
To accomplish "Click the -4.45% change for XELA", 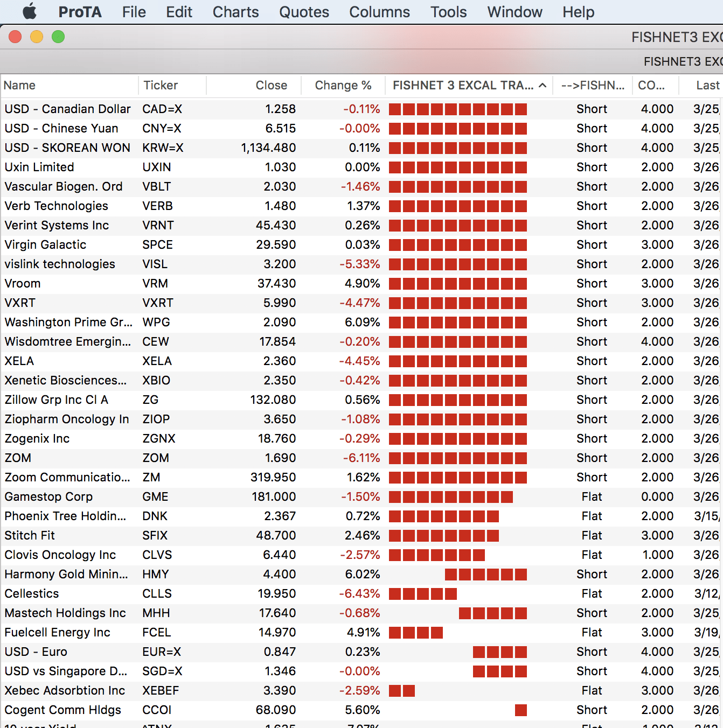I will click(x=359, y=361).
